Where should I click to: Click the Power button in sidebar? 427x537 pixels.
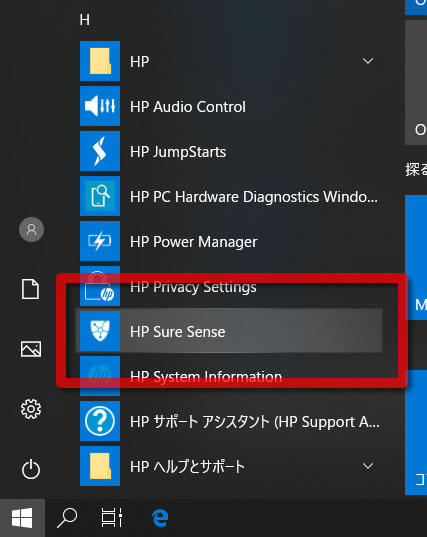[x=31, y=469]
